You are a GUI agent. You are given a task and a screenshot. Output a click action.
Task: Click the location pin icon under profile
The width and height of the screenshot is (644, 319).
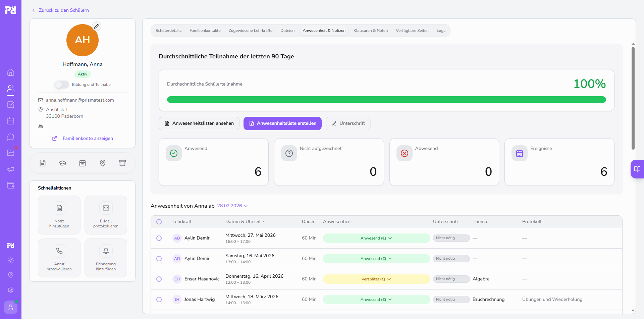tap(103, 163)
